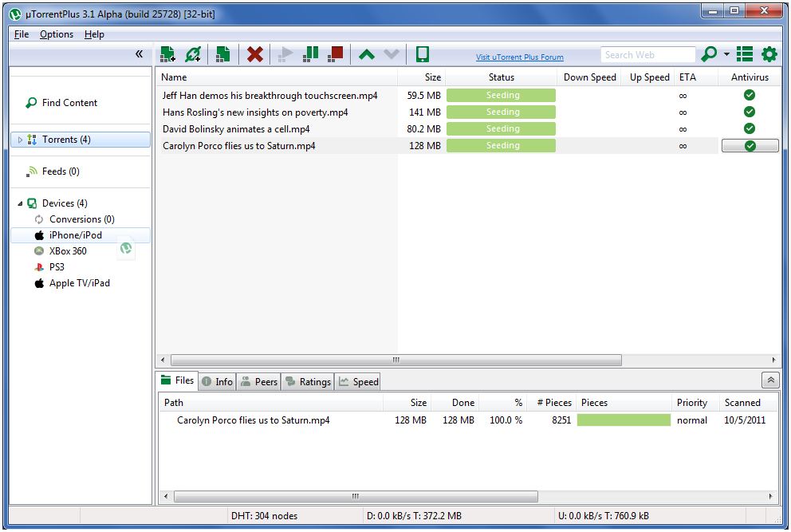Sort torrents by the Name column header

click(x=277, y=77)
